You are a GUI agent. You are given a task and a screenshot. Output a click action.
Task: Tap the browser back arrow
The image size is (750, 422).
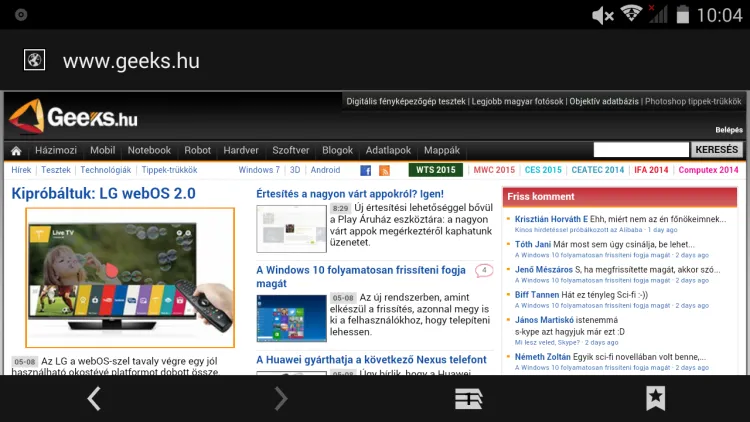click(94, 398)
